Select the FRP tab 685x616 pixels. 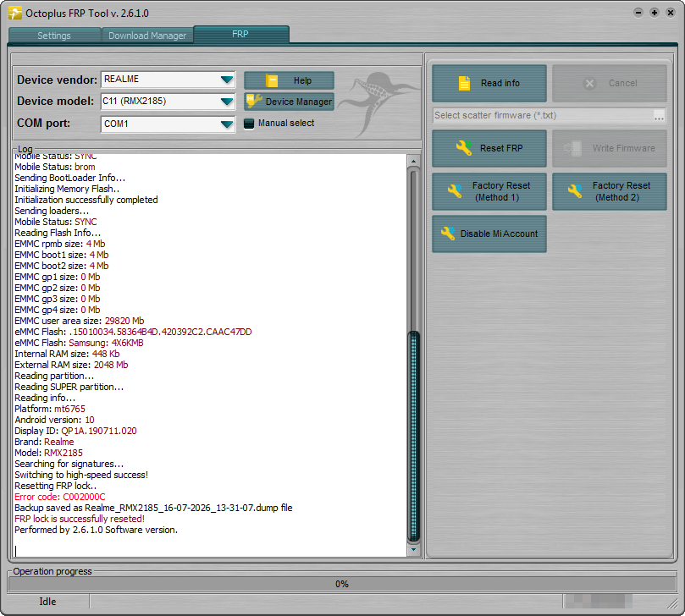pyautogui.click(x=240, y=34)
